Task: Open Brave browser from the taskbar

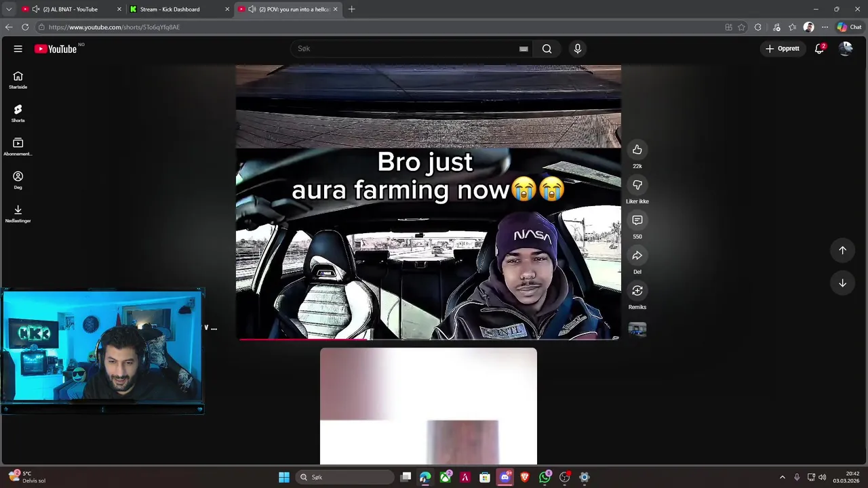Action: click(x=524, y=477)
